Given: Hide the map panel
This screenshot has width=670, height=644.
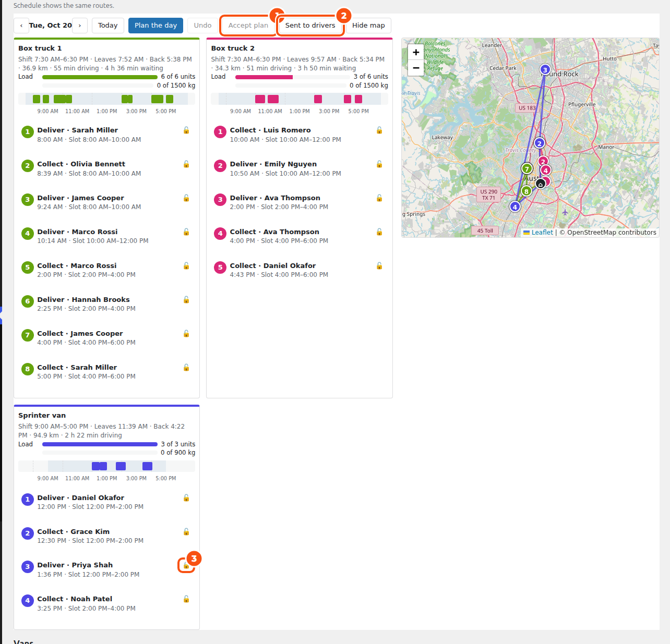Looking at the screenshot, I should point(368,26).
